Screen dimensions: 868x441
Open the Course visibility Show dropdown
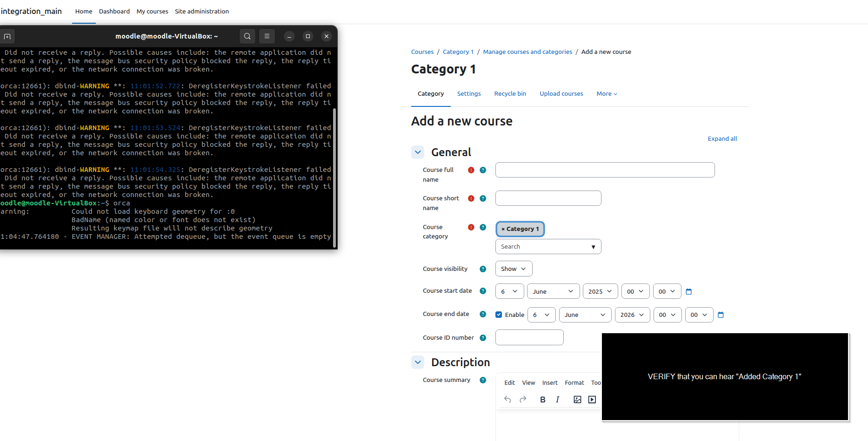pos(514,269)
